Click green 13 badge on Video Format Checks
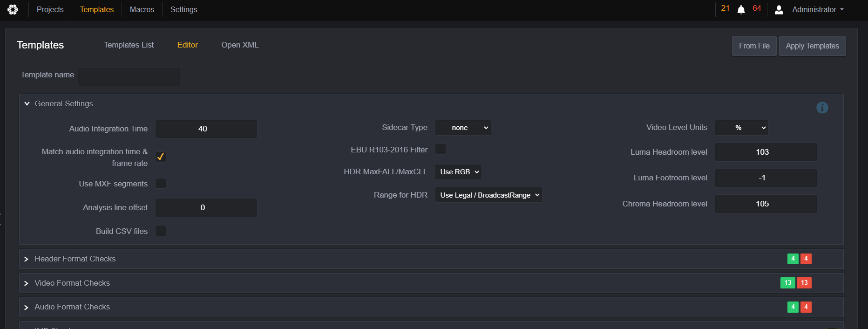 tap(788, 283)
